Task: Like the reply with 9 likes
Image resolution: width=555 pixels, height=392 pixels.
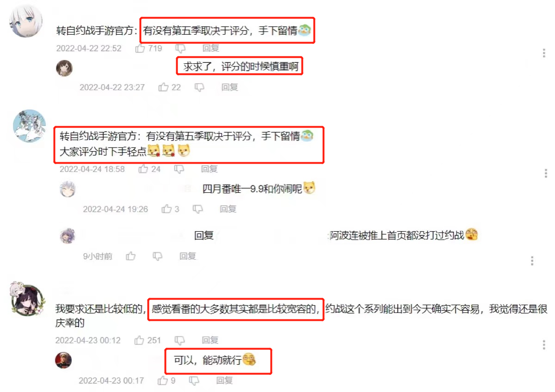Action: pyautogui.click(x=163, y=380)
